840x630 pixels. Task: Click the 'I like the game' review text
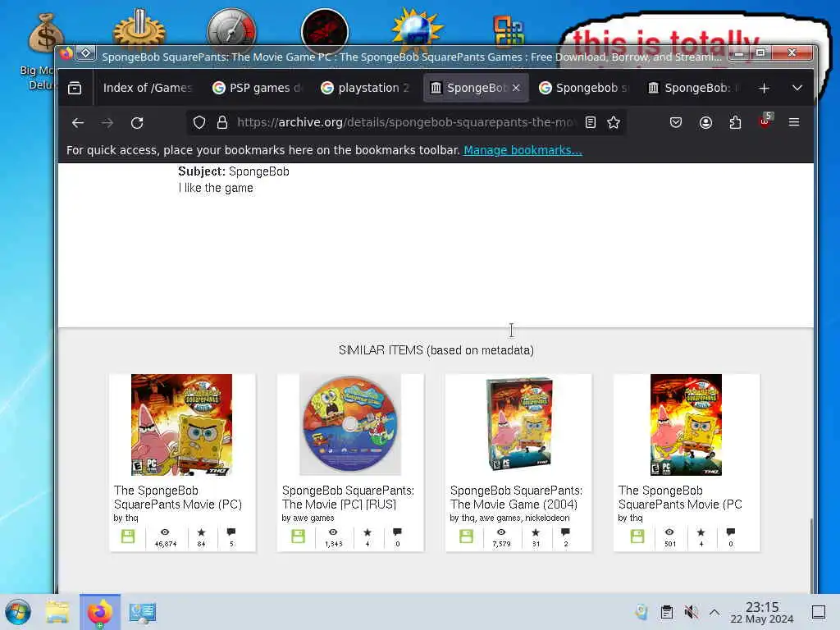(x=216, y=188)
